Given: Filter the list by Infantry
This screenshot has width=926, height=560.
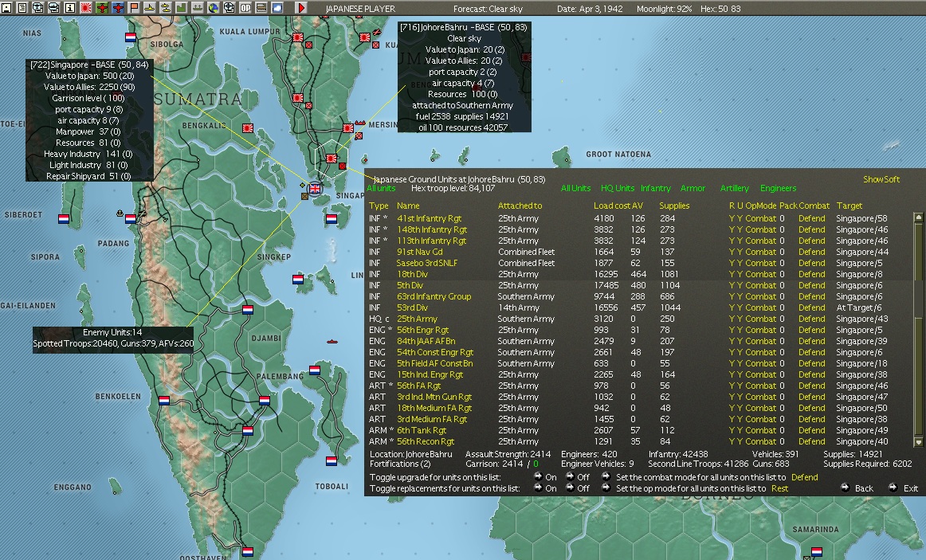Looking at the screenshot, I should (656, 188).
